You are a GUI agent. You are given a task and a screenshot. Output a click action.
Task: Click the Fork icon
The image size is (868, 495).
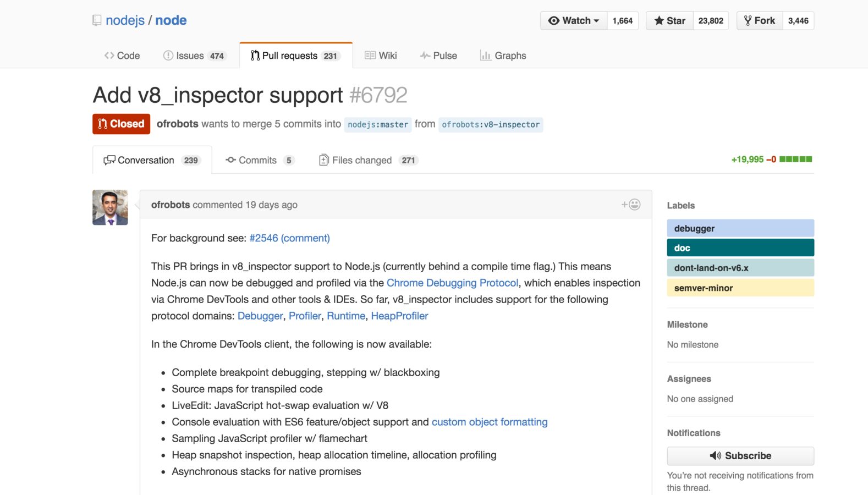coord(748,21)
